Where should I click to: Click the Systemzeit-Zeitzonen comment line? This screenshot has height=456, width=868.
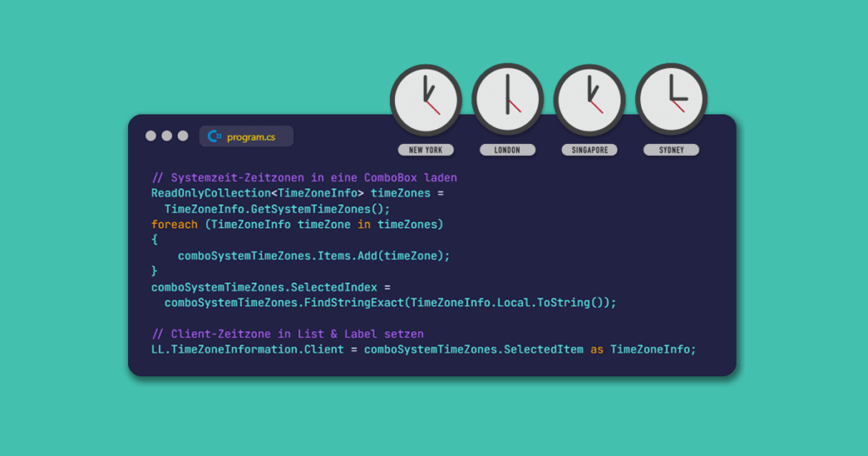pyautogui.click(x=304, y=178)
